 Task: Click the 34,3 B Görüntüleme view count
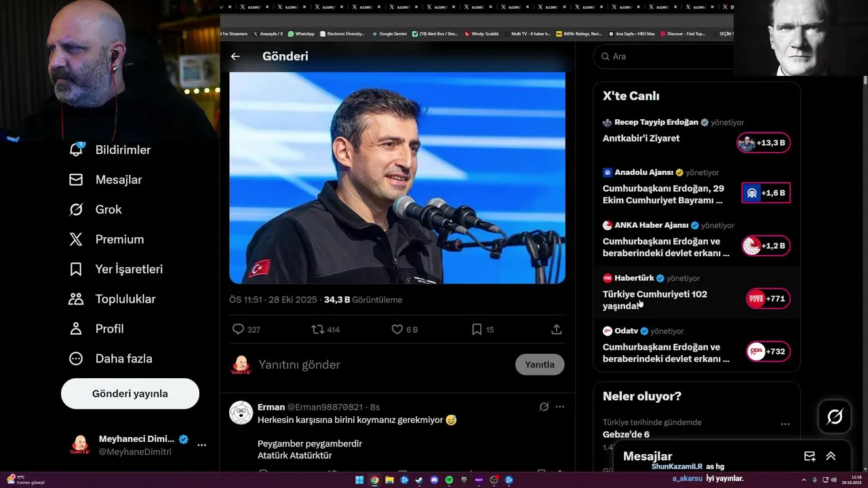tap(363, 300)
